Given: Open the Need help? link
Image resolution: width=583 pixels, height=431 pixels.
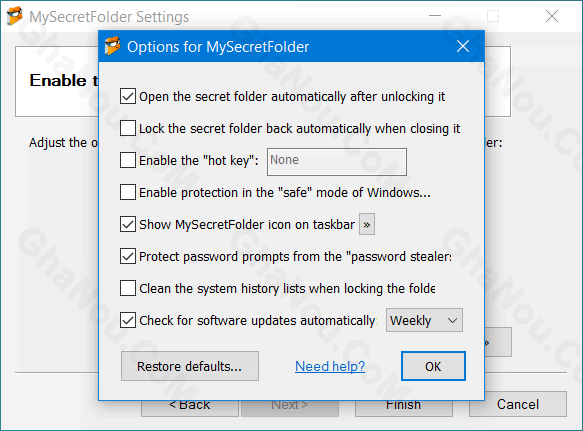Looking at the screenshot, I should 330,366.
